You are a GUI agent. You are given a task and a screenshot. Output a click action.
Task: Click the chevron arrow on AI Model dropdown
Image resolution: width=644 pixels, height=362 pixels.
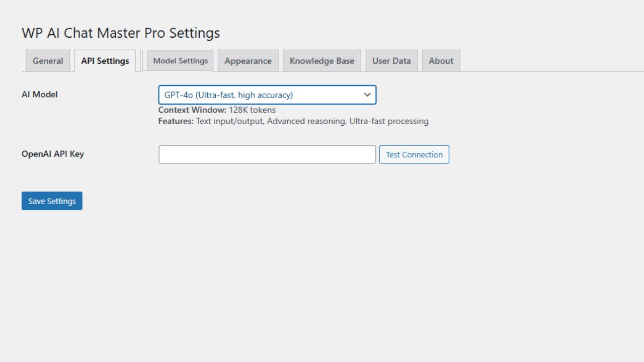tap(367, 95)
